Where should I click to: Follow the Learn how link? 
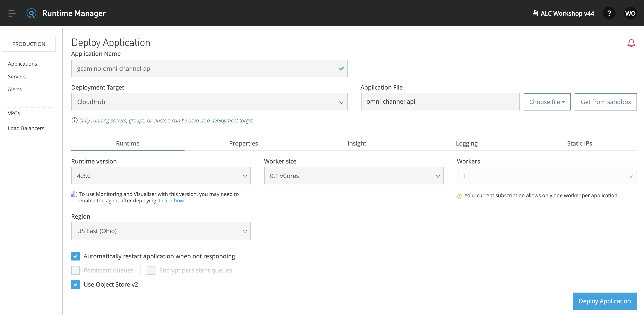[x=171, y=201]
